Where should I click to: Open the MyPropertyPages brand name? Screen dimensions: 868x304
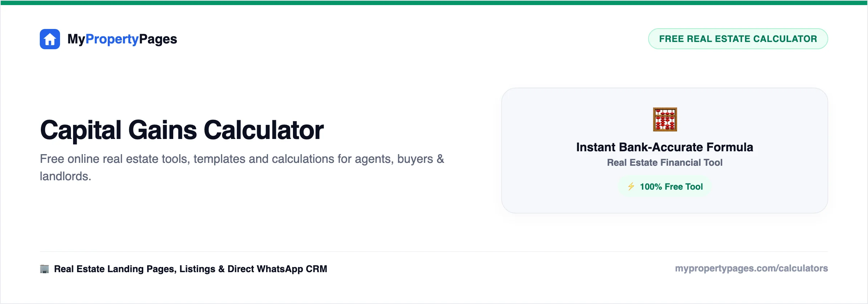(x=122, y=39)
